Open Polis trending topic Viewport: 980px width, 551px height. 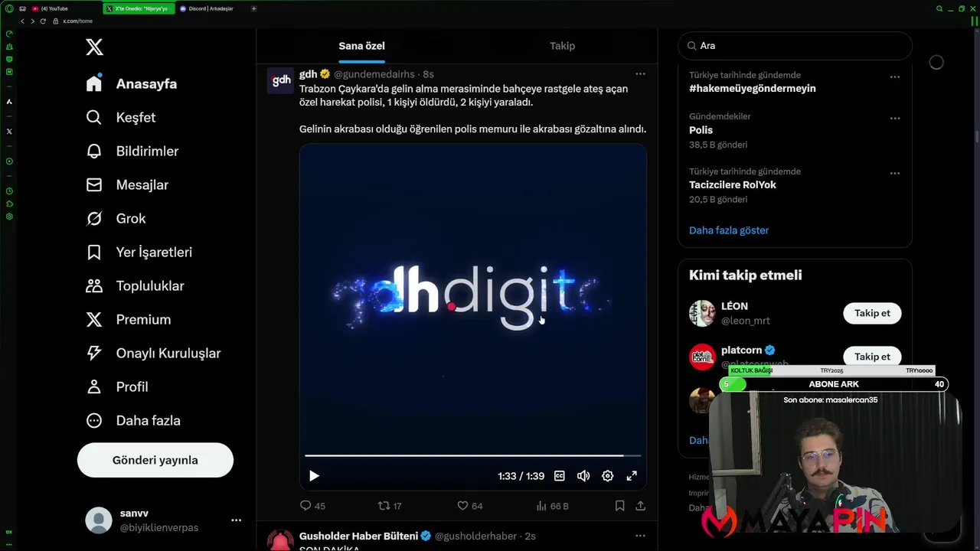point(701,130)
